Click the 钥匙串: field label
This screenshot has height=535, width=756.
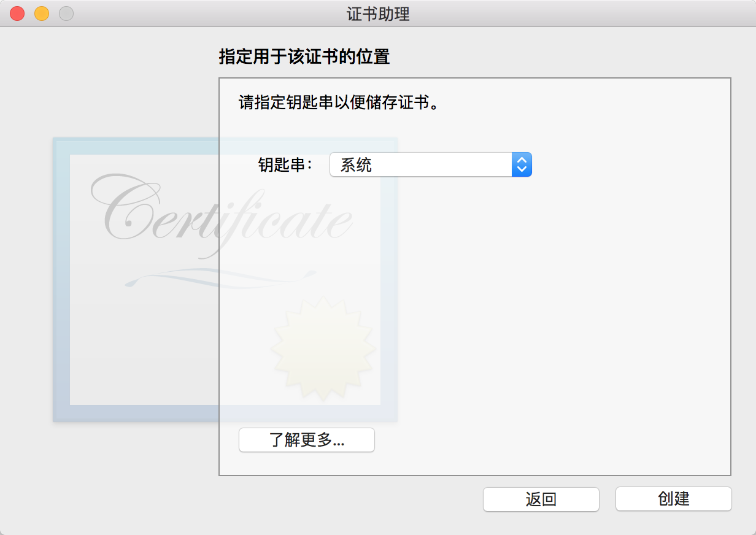tap(286, 164)
